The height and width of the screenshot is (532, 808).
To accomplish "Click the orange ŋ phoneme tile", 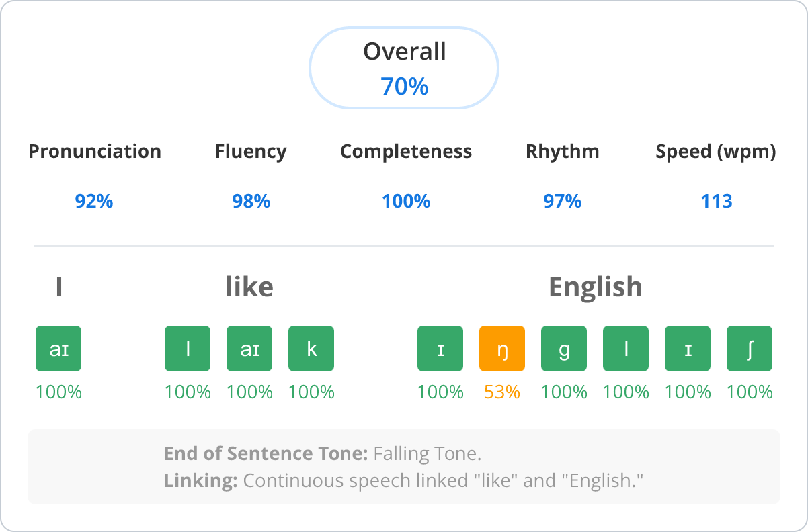I will 502,349.
